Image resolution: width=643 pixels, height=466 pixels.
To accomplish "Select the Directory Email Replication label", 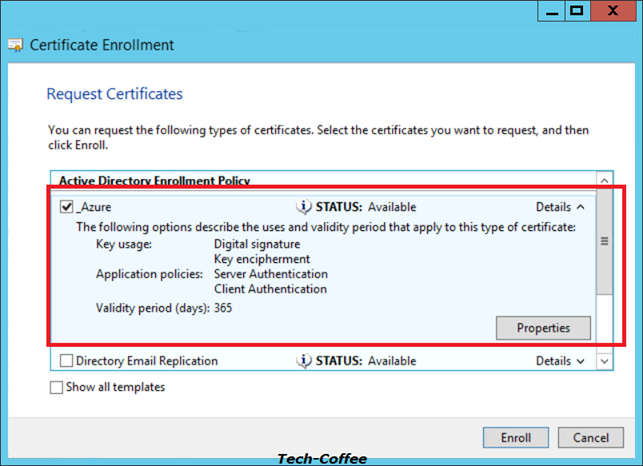I will pos(147,361).
